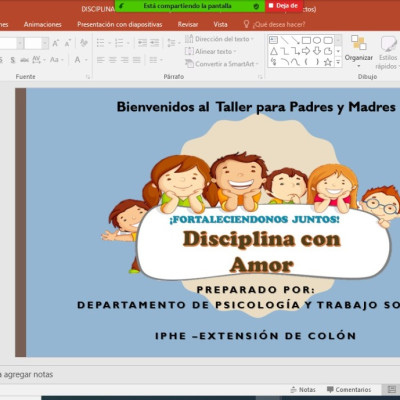Stop sharing with Deja de button
Screen dimensions: 400x400
pos(284,6)
